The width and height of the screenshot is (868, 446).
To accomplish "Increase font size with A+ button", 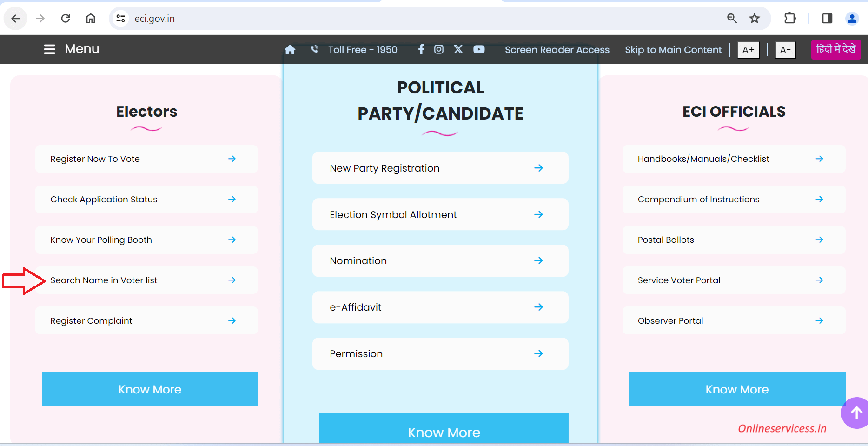I will pyautogui.click(x=749, y=50).
